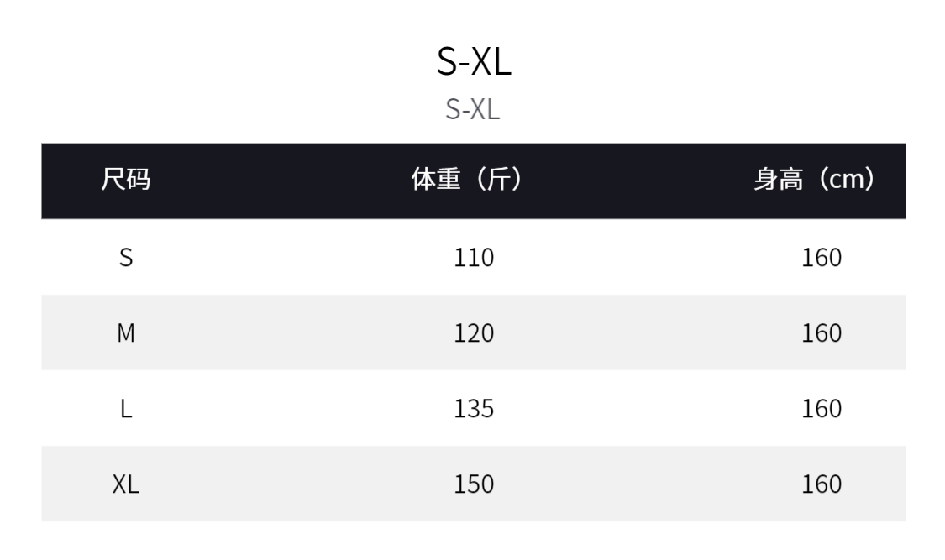
Task: Select the L size label cell
Action: coord(126,409)
